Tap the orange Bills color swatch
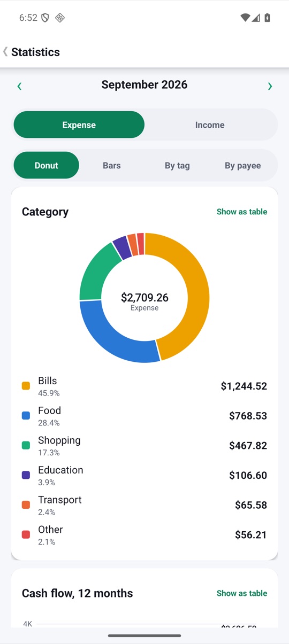289x644 pixels. point(26,386)
